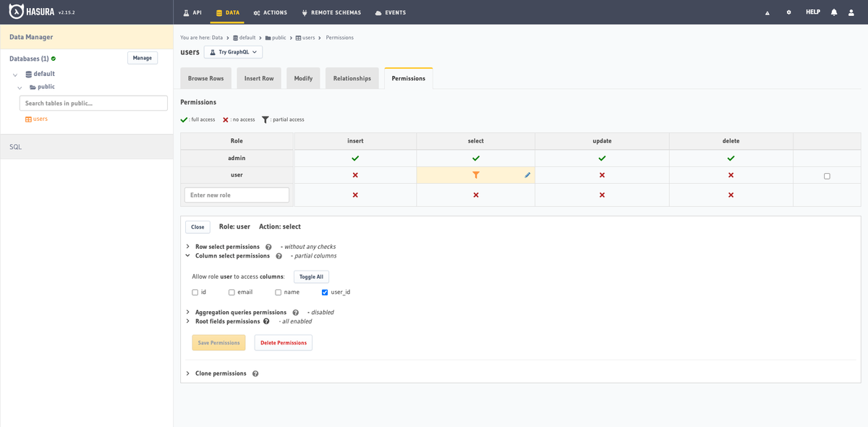868x427 pixels.
Task: Tick the bulk select checkbox in user row
Action: pos(827,176)
